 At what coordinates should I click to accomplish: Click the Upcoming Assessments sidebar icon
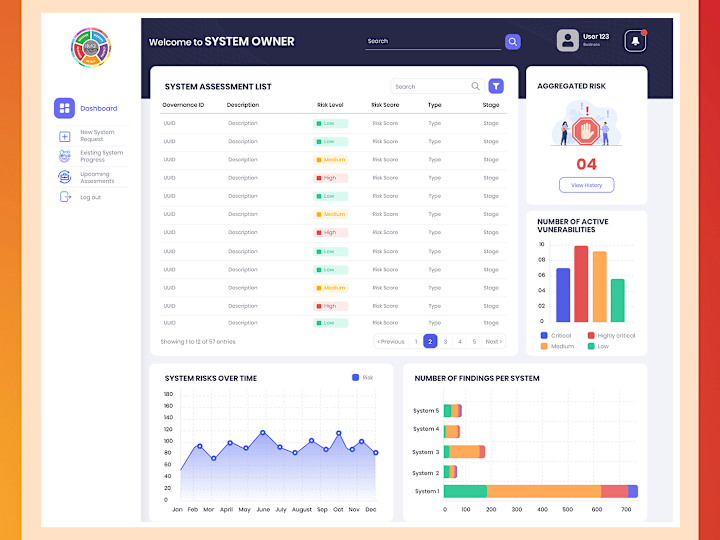pos(65,177)
